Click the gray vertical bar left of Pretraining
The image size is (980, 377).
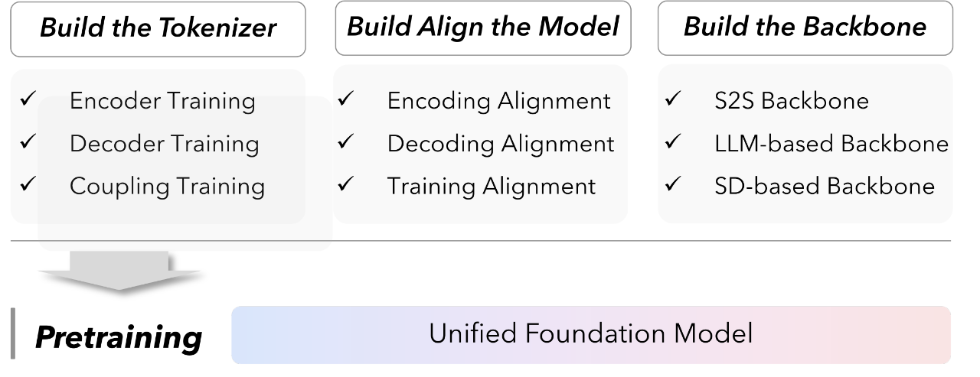point(13,334)
